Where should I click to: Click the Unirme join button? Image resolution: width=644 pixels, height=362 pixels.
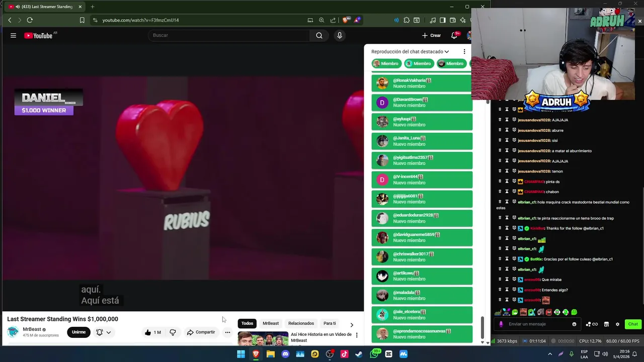[x=78, y=332]
